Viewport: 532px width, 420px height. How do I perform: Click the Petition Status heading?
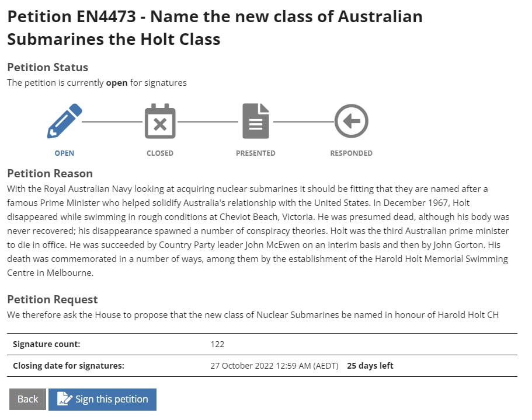point(47,67)
